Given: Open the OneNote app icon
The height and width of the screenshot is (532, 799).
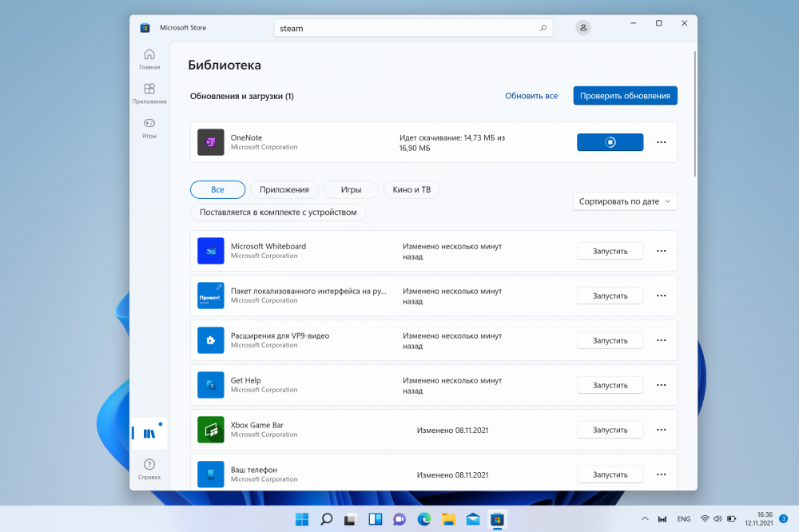Looking at the screenshot, I should click(211, 142).
